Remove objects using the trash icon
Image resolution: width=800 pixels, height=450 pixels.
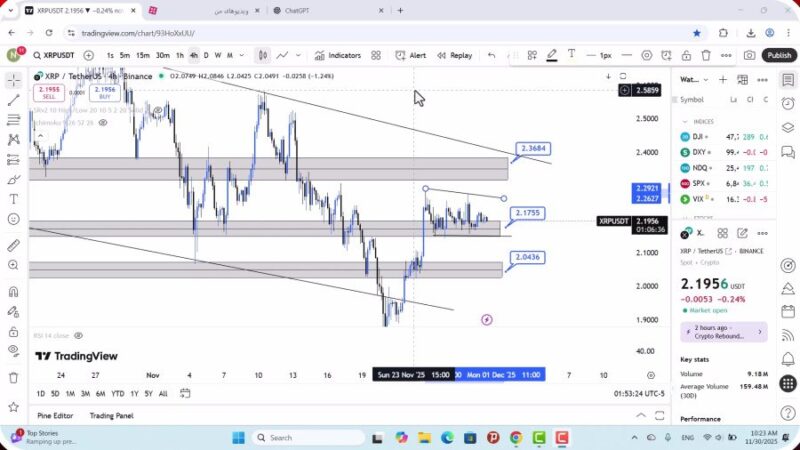[x=13, y=378]
